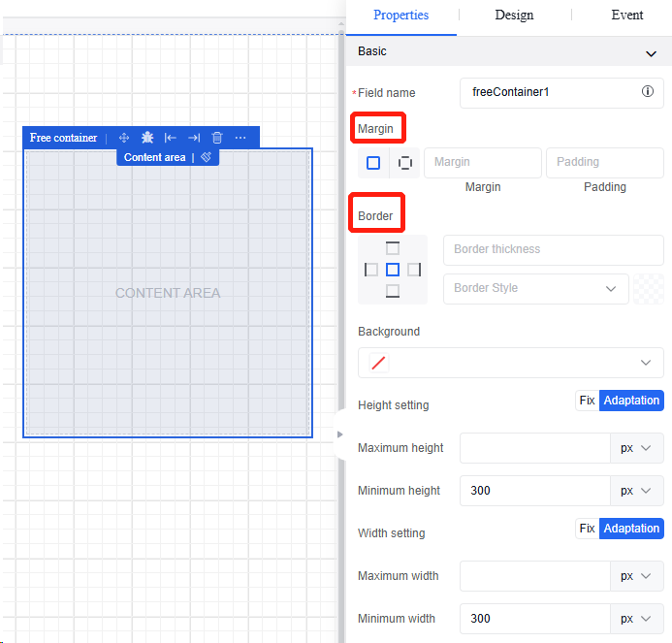Open the more options ellipsis on container
The width and height of the screenshot is (672, 643).
coord(240,138)
